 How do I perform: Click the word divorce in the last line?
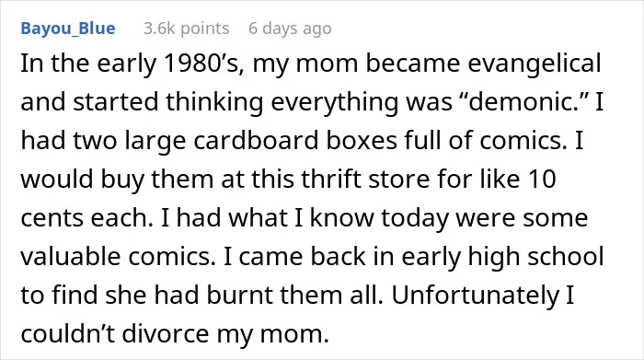click(x=166, y=333)
